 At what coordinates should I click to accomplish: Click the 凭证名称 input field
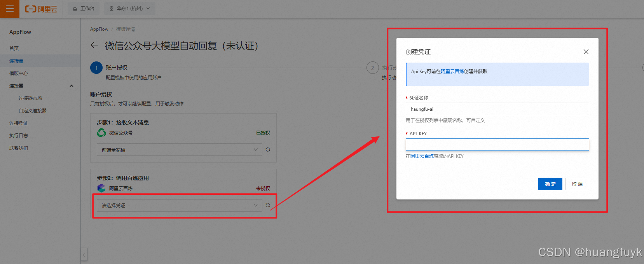(x=497, y=109)
